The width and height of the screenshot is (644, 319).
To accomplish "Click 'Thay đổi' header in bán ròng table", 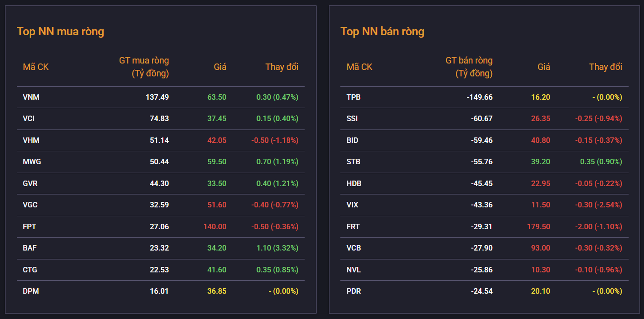I will pos(606,67).
